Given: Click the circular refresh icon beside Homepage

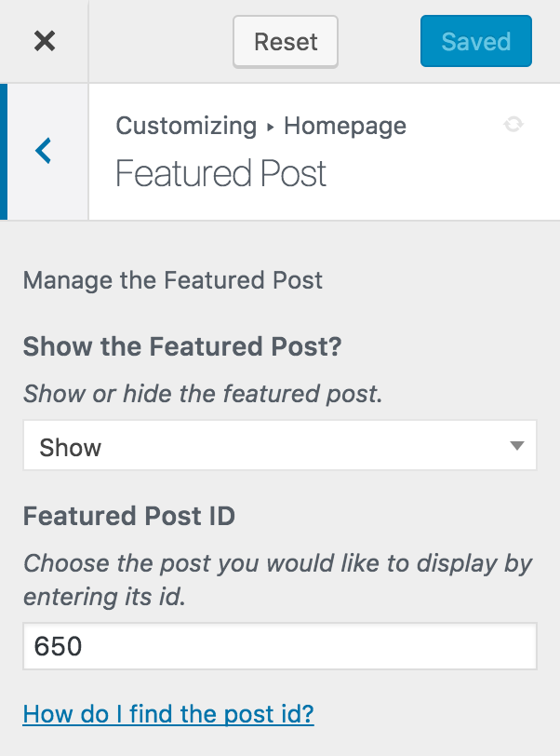Looking at the screenshot, I should (513, 125).
